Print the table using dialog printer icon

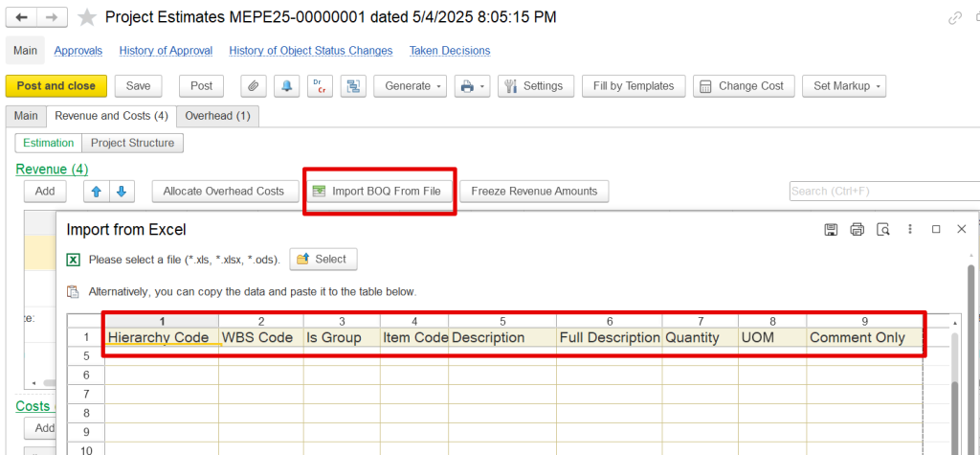coord(857,230)
